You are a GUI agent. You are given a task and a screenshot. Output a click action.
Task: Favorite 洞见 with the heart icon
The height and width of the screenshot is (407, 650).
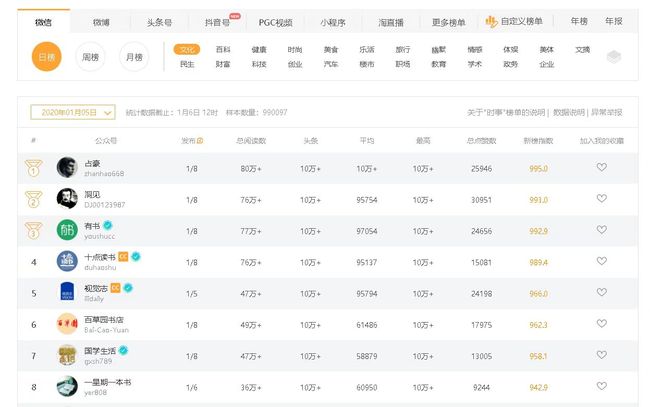point(601,199)
